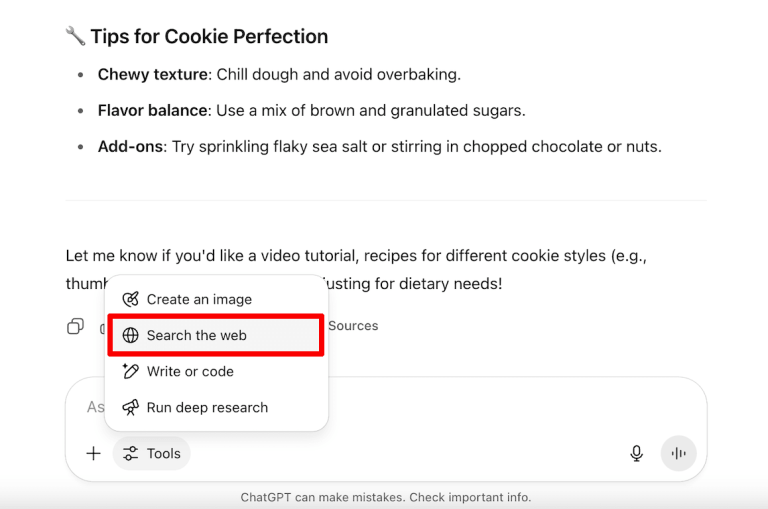Click the Write or code pencil icon
Screen dimensions: 768x509
click(130, 372)
